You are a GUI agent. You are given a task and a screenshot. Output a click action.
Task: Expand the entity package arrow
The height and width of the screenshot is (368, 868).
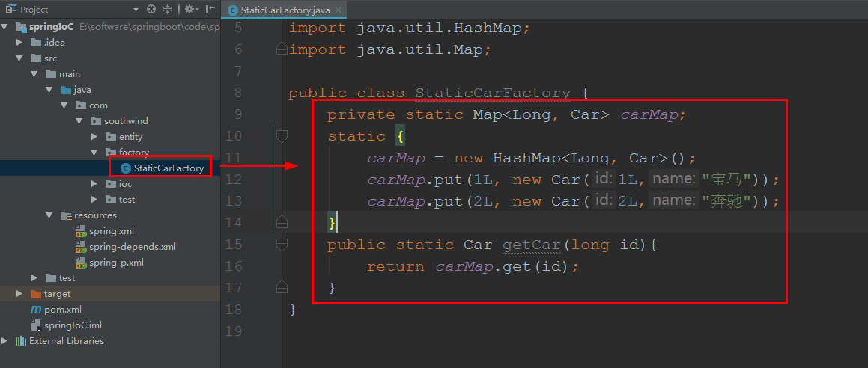[94, 136]
